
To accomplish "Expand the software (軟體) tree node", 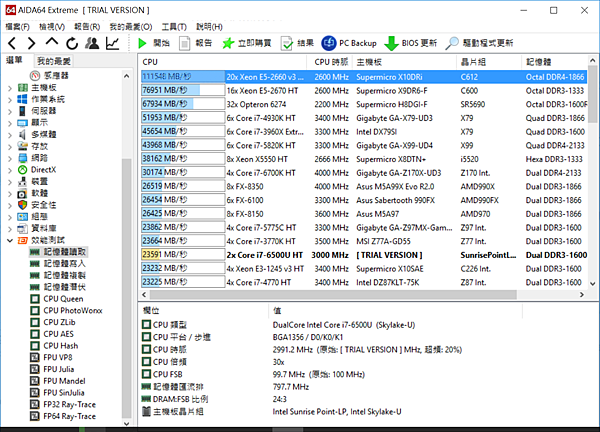I will point(10,194).
